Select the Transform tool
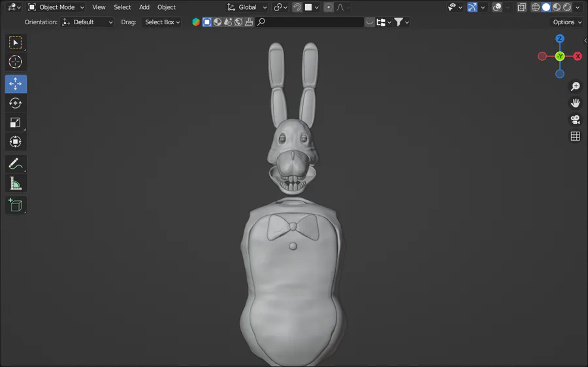Screen dimensions: 588x367 click(x=16, y=141)
